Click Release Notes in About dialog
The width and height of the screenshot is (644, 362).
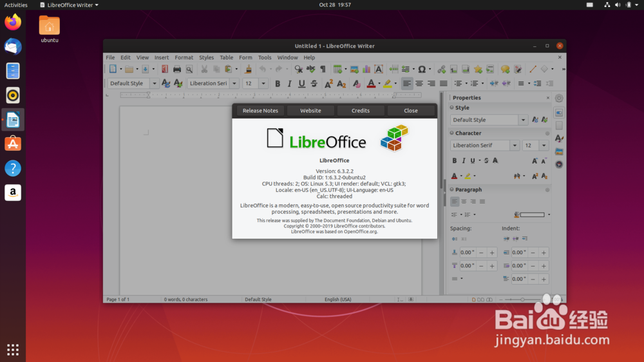coord(260,111)
